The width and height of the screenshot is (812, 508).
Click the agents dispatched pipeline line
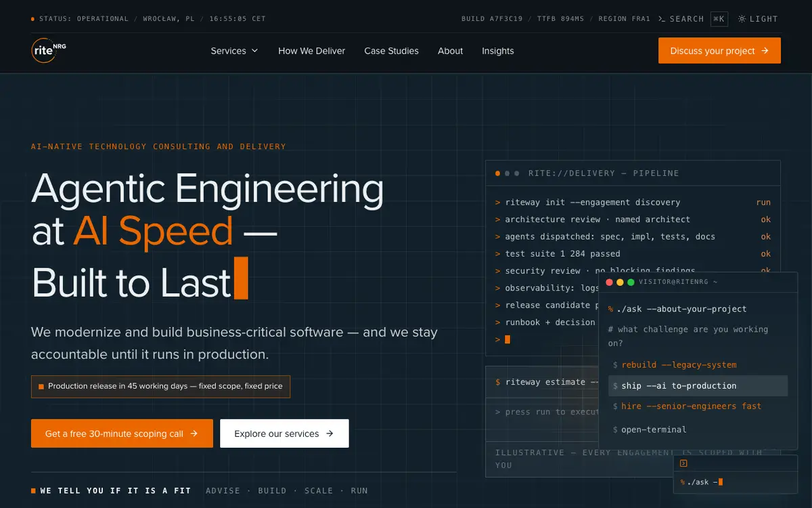click(x=633, y=237)
